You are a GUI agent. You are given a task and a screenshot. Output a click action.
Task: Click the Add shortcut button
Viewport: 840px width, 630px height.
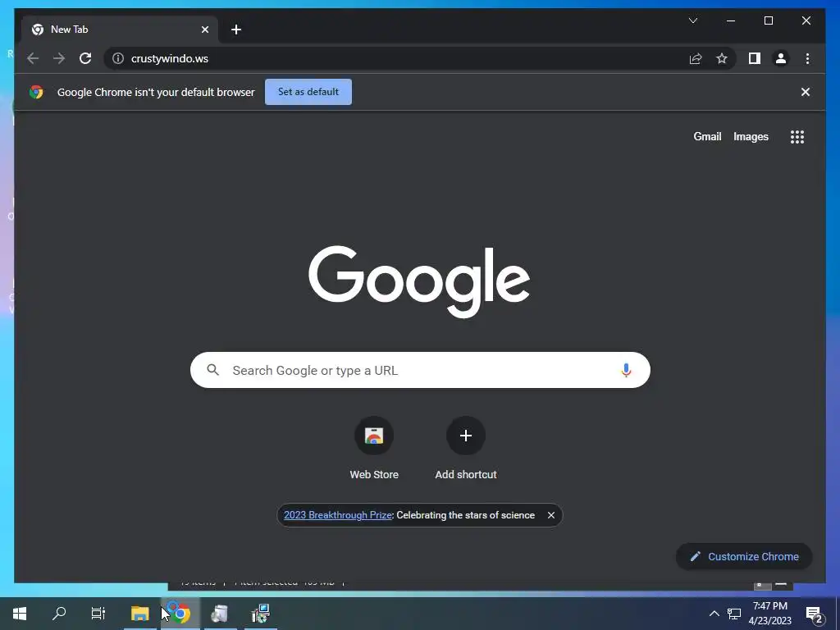(466, 449)
